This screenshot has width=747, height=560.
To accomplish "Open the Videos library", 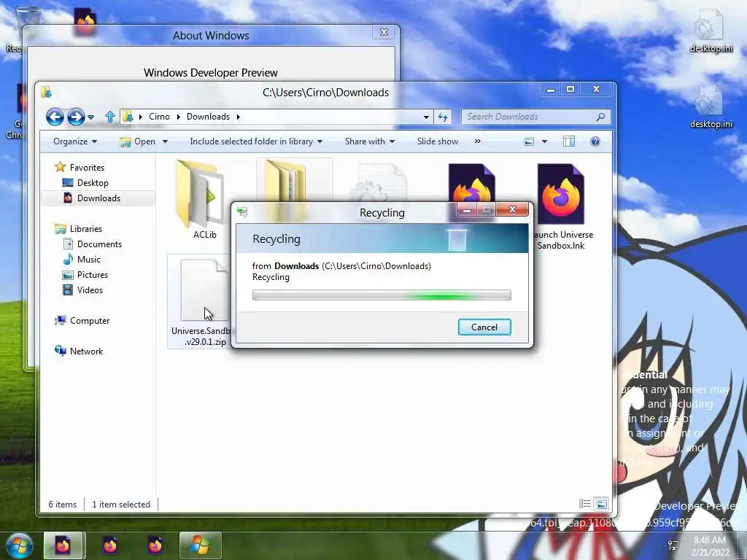I will 90,290.
